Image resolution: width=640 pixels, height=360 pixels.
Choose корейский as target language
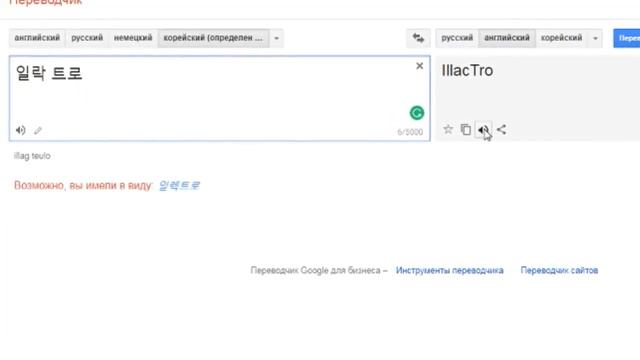tap(562, 38)
